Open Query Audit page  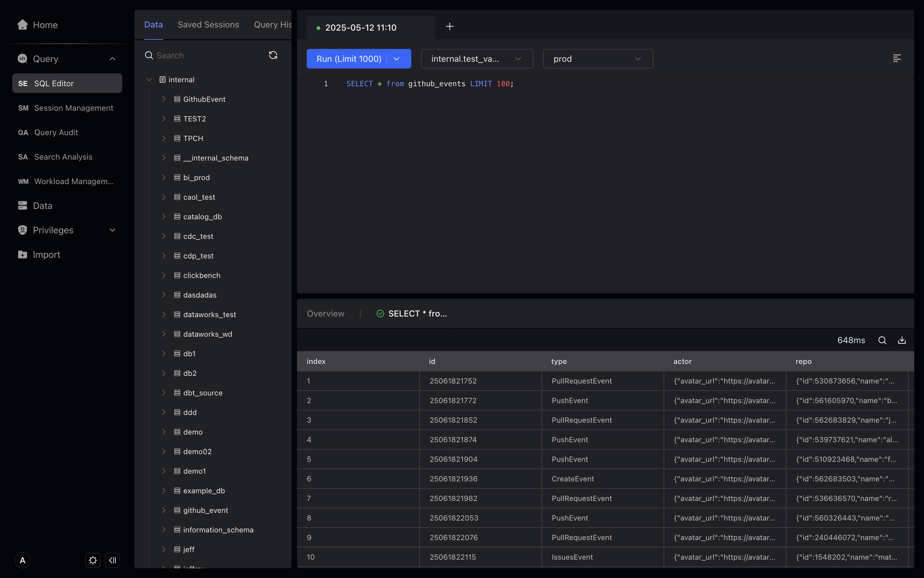click(x=67, y=132)
